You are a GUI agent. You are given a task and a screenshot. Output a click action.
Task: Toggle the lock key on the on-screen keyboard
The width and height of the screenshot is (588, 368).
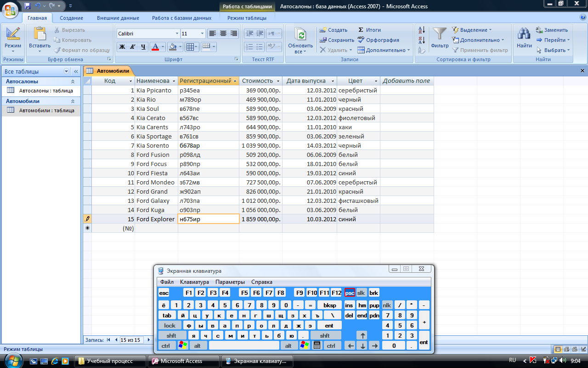click(170, 325)
